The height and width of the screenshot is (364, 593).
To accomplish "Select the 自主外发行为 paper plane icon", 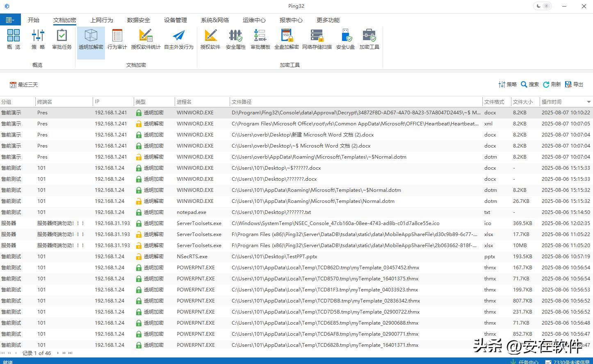I will [178, 40].
